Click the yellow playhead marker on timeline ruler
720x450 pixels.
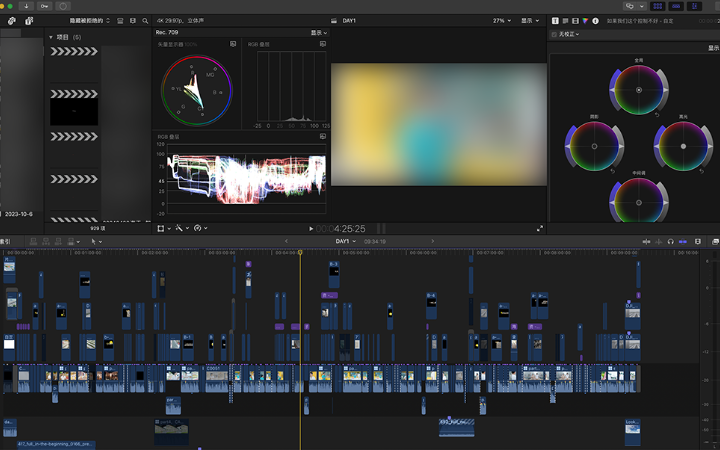(300, 252)
